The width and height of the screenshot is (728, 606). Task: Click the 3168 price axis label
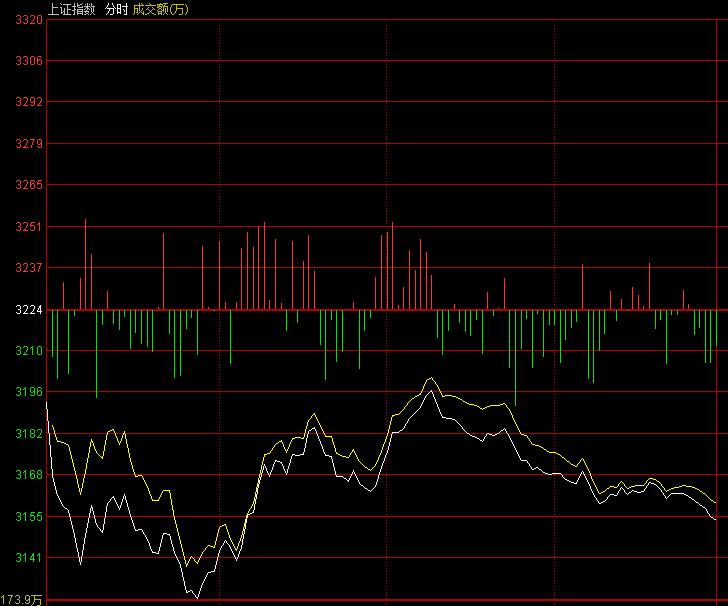pyautogui.click(x=29, y=475)
